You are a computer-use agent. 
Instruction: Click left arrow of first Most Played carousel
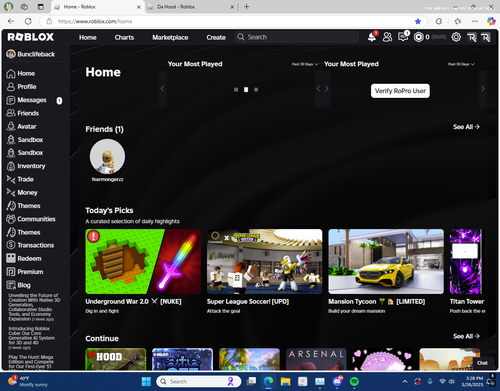[x=162, y=89]
